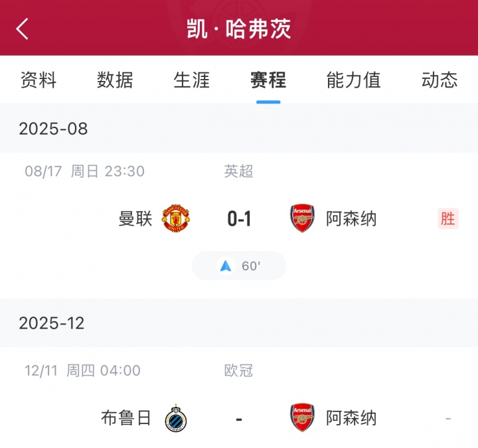
Task: Select the 生涯 tab
Action: [192, 80]
